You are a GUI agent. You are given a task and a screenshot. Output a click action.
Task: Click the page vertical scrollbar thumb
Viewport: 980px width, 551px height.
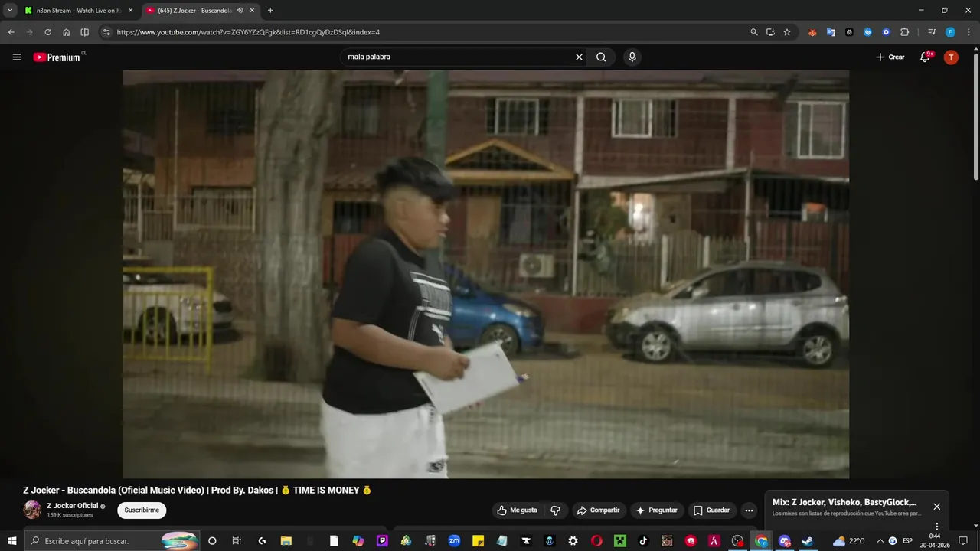(x=975, y=117)
